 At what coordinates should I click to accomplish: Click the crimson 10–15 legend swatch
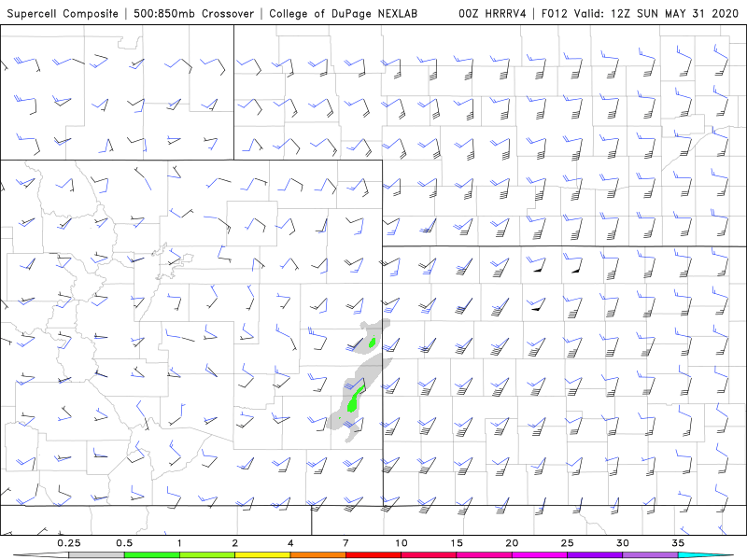tap(429, 555)
